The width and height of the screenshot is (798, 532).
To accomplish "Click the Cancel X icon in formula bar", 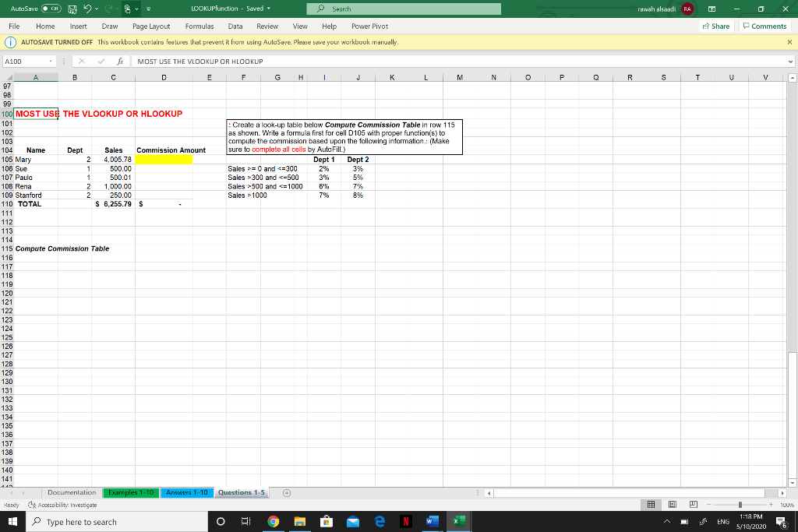I will point(81,62).
